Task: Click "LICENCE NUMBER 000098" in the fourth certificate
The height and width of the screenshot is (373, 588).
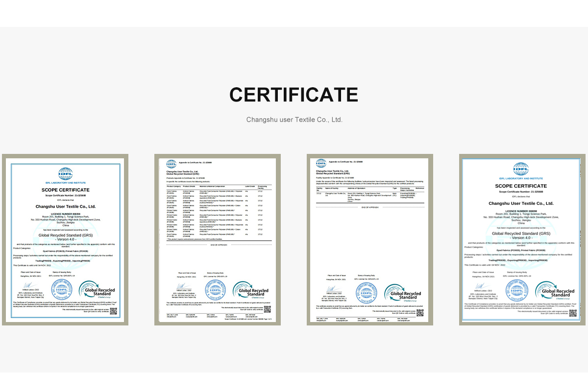Action: point(521,210)
